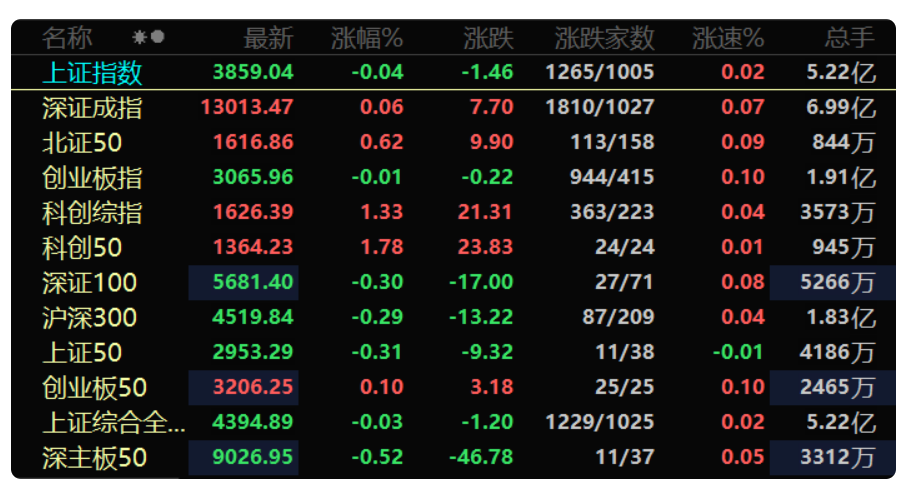Click the round dot icon beside 名称 header
The height and width of the screenshot is (491, 902).
158,37
